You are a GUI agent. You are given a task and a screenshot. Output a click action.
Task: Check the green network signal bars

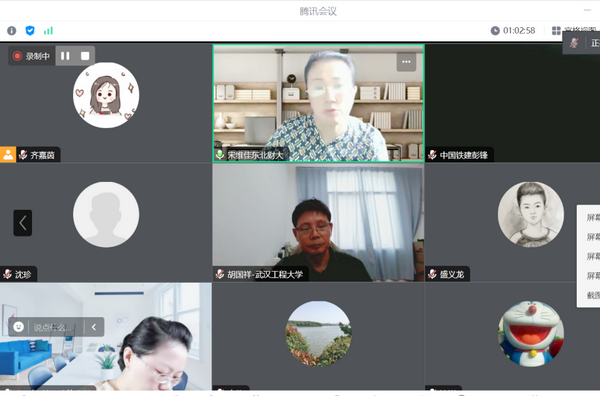[x=48, y=31]
